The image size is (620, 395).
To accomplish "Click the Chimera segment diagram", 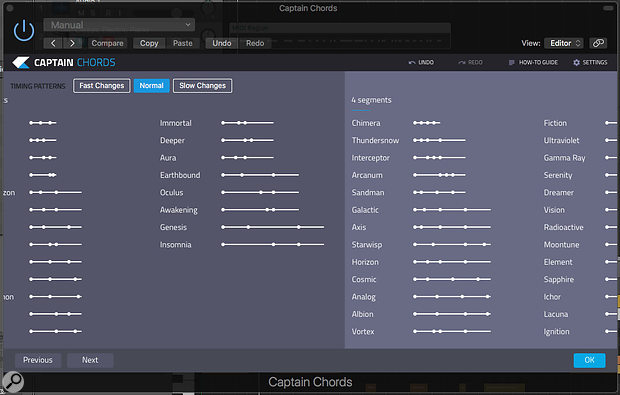I will [427, 123].
